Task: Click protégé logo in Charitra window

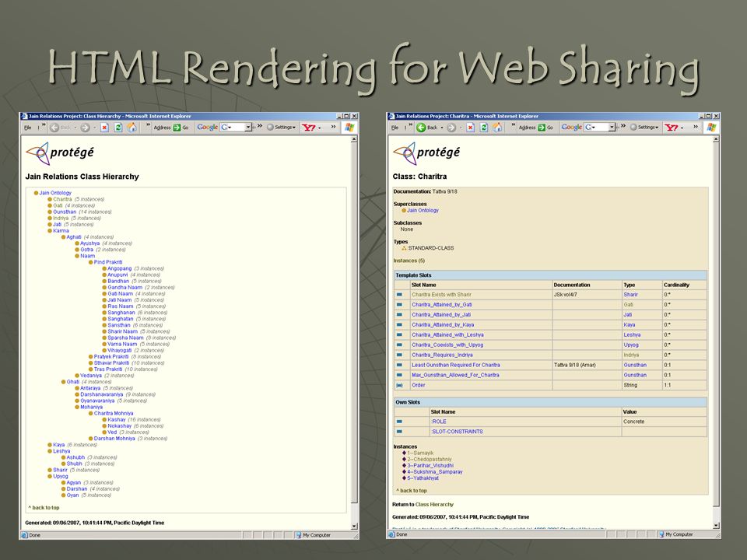Action: pos(427,153)
